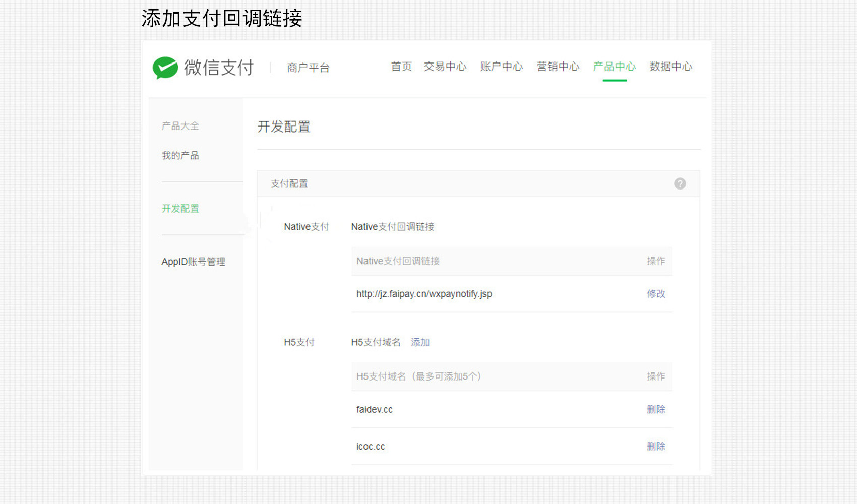This screenshot has width=857, height=504.
Task: Click 修改 for the Native callback link
Action: click(x=656, y=294)
